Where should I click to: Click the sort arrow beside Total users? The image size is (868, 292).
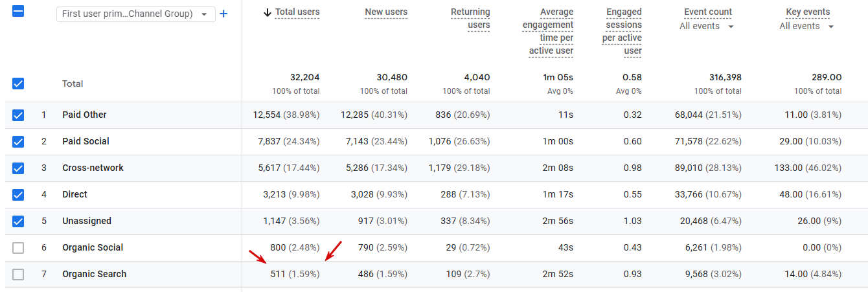pos(267,12)
